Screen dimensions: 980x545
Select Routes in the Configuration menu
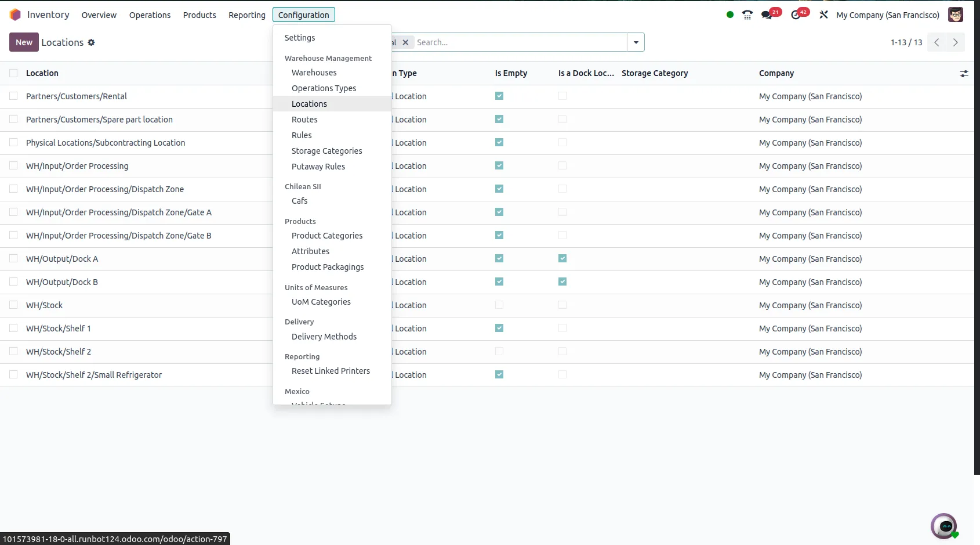coord(304,120)
